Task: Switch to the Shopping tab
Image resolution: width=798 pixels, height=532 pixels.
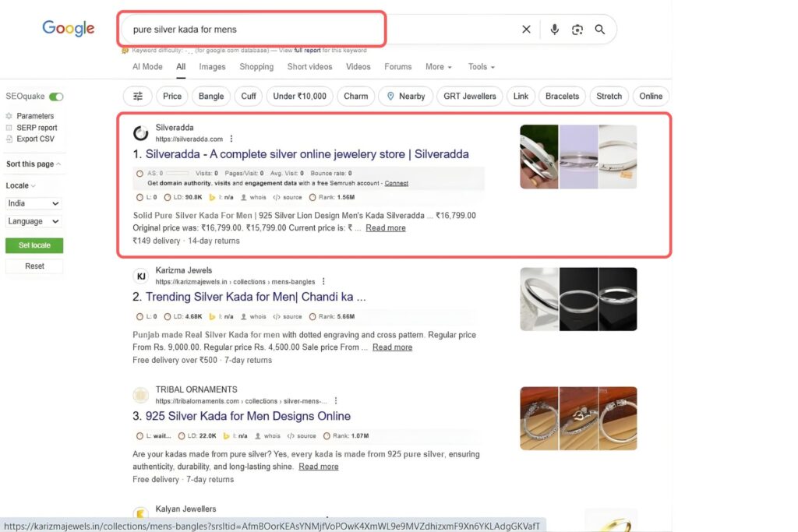Action: click(256, 67)
